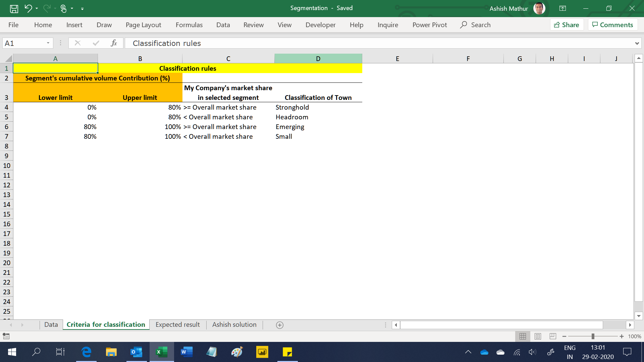Open the Comments pane button

[x=612, y=25]
